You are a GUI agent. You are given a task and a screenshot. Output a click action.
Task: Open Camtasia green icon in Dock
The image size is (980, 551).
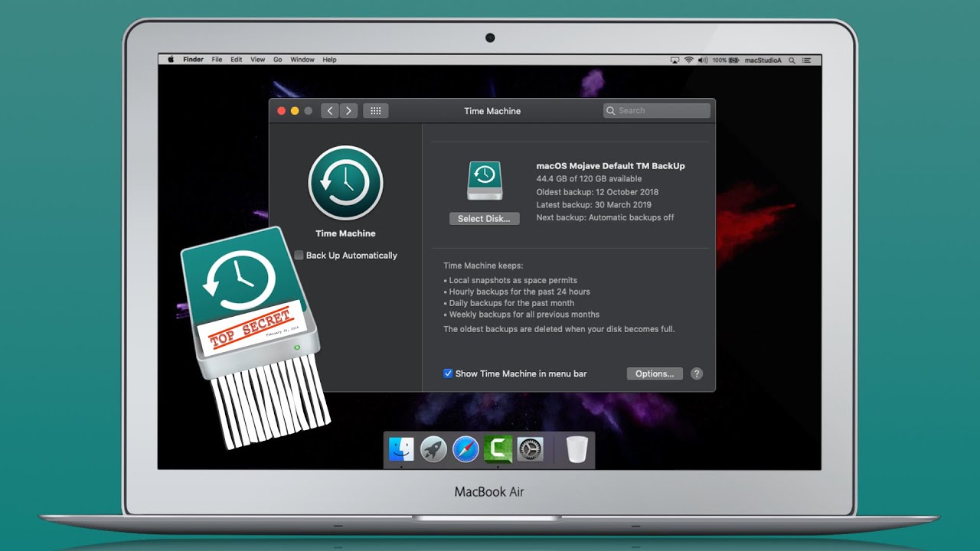(498, 449)
